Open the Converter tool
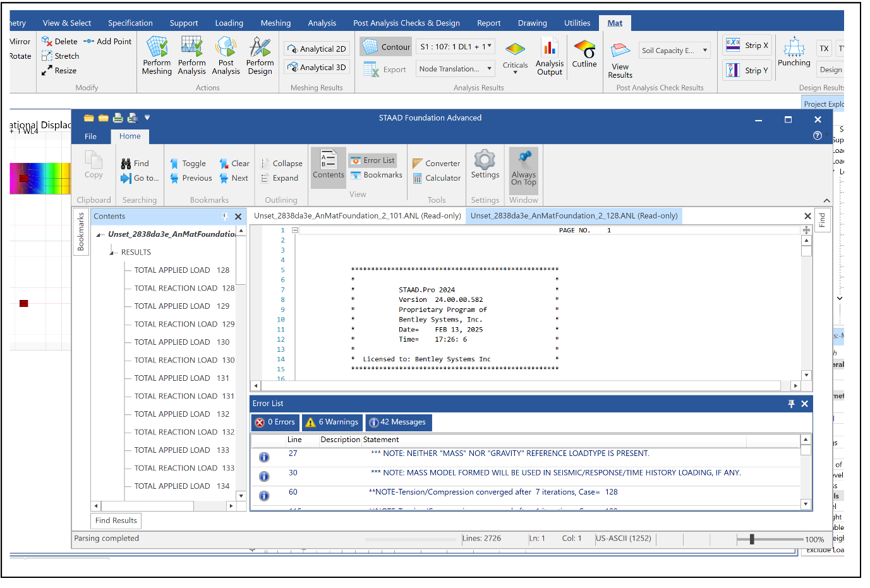The width and height of the screenshot is (870, 588). click(436, 164)
